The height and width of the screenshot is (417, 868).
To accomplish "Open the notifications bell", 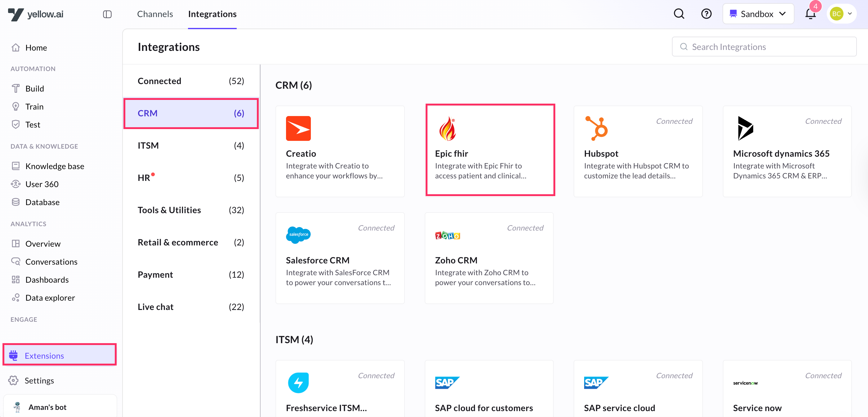I will coord(810,14).
